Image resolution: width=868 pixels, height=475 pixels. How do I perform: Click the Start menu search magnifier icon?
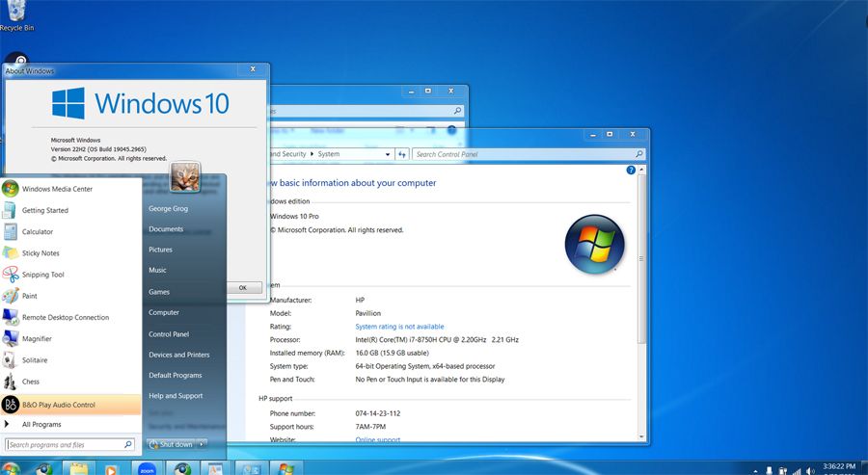click(128, 444)
